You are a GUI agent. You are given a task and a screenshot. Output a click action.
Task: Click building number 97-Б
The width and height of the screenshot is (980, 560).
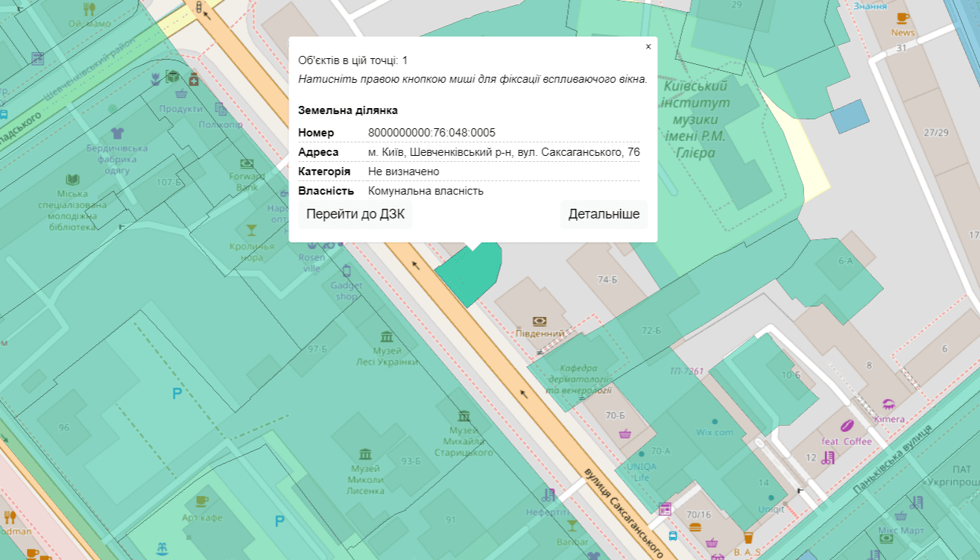[317, 349]
